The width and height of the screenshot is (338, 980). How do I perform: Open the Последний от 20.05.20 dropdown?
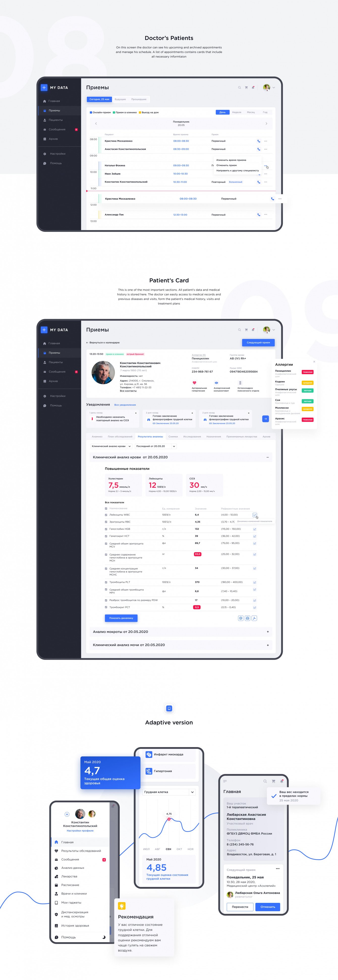coord(156,446)
